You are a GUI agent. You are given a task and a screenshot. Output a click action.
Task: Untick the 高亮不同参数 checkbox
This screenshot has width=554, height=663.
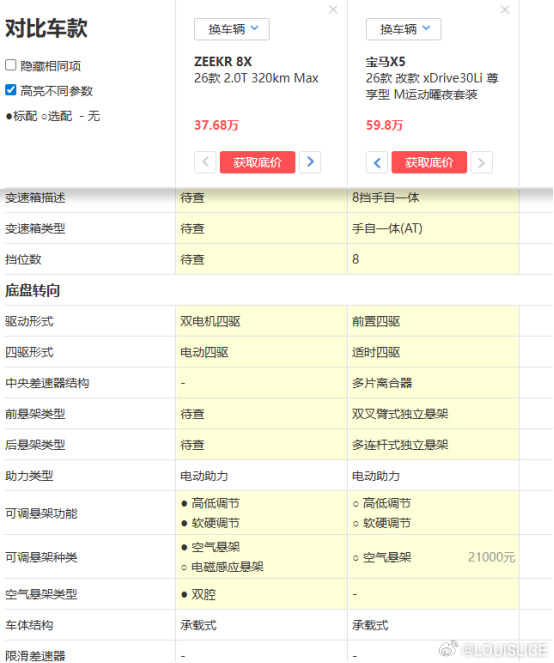pos(11,90)
